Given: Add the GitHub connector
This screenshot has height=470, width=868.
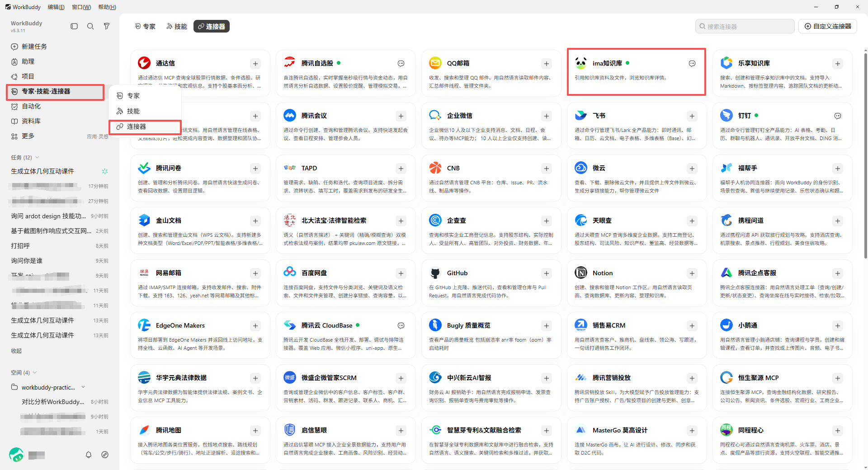Looking at the screenshot, I should pos(547,273).
